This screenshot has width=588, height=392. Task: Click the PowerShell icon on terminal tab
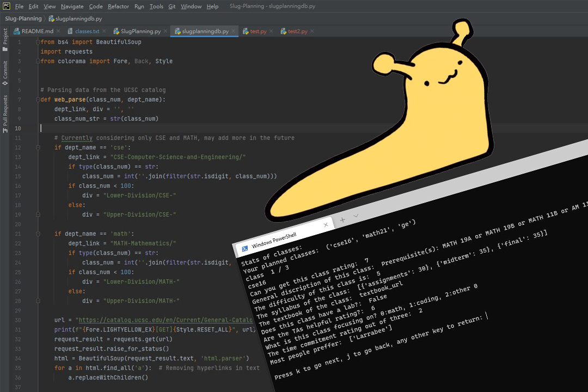(x=245, y=249)
